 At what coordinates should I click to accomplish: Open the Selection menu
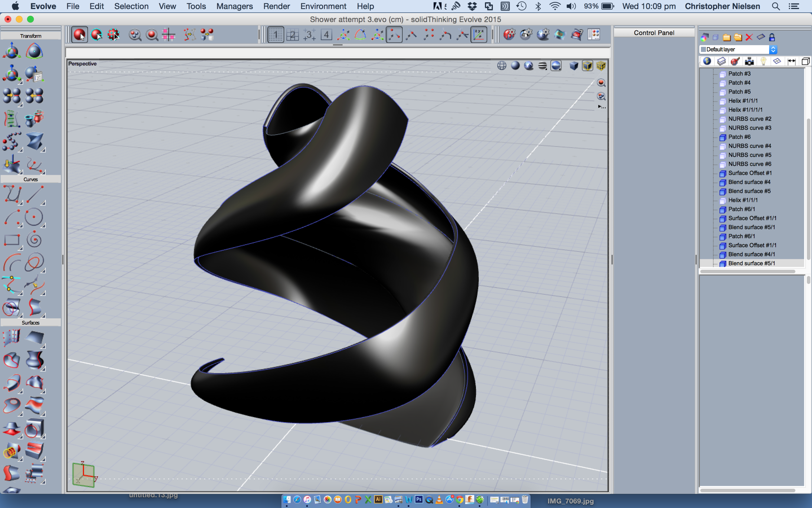131,6
